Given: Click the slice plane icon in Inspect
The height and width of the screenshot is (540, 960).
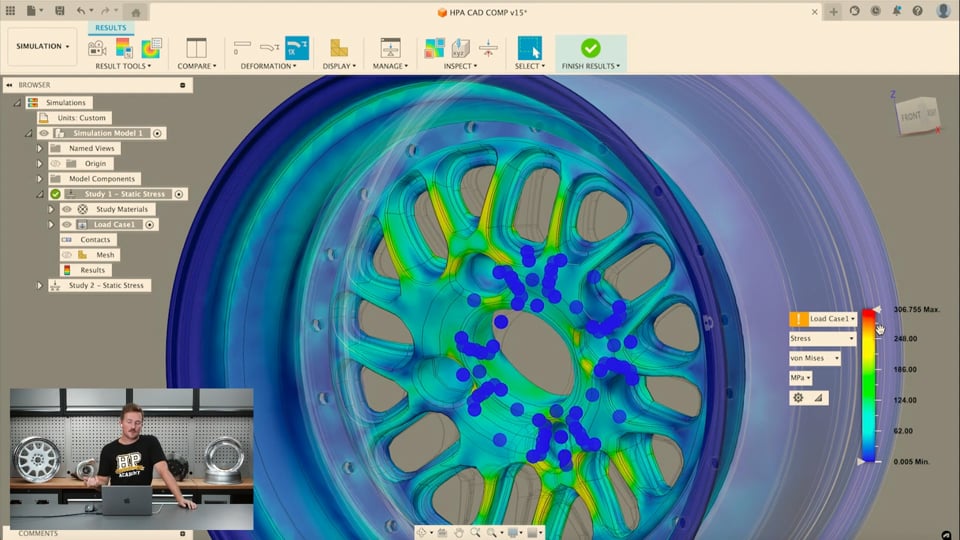Looking at the screenshot, I should tap(488, 48).
